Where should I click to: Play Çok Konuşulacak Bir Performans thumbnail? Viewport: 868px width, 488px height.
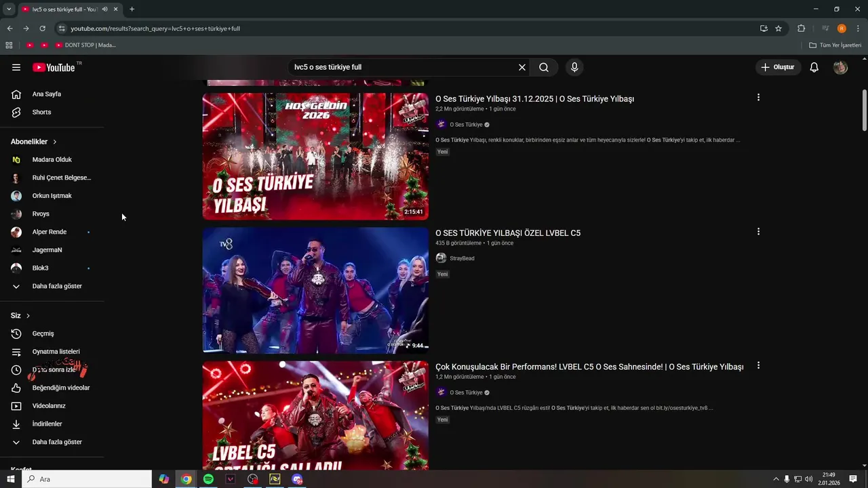(x=315, y=415)
